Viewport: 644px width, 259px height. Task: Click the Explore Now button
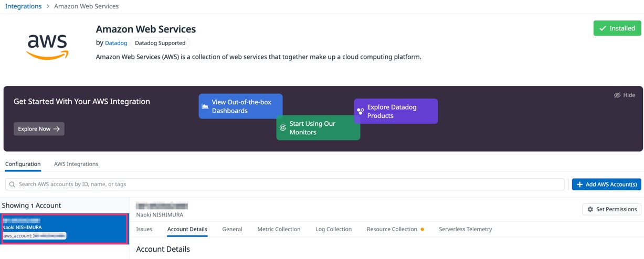point(39,129)
